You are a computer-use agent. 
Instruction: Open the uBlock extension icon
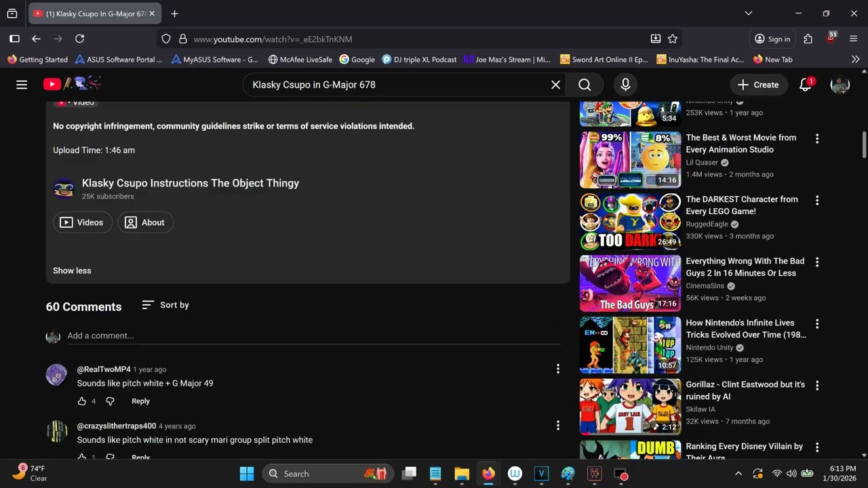pyautogui.click(x=831, y=38)
